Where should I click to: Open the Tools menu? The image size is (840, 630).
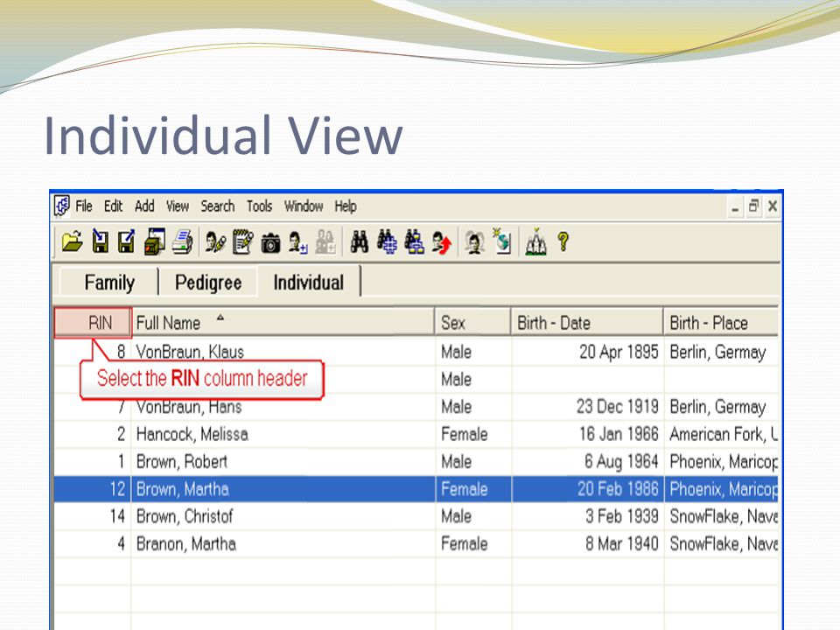tap(259, 206)
